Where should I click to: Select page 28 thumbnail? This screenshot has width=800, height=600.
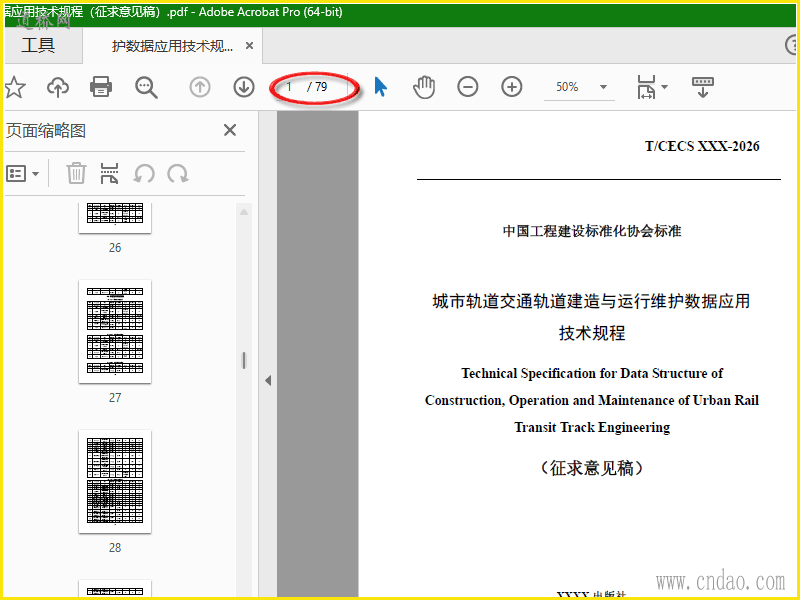coord(115,482)
